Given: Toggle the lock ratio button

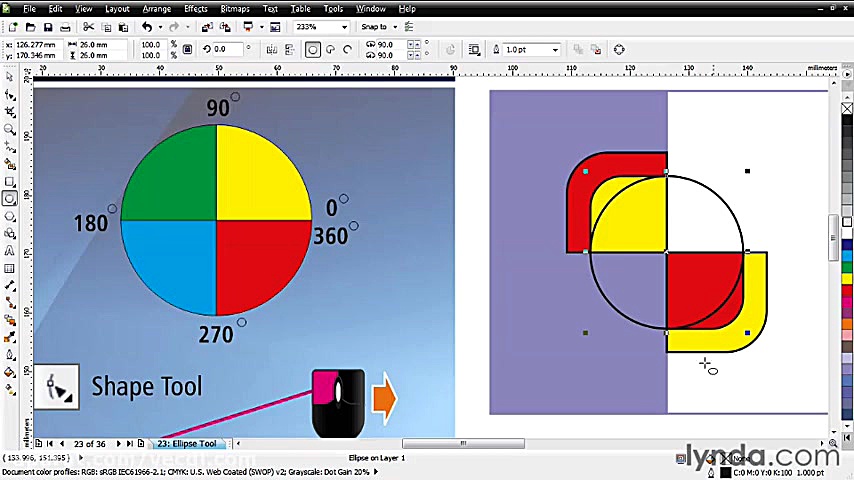Looking at the screenshot, I should pos(187,50).
